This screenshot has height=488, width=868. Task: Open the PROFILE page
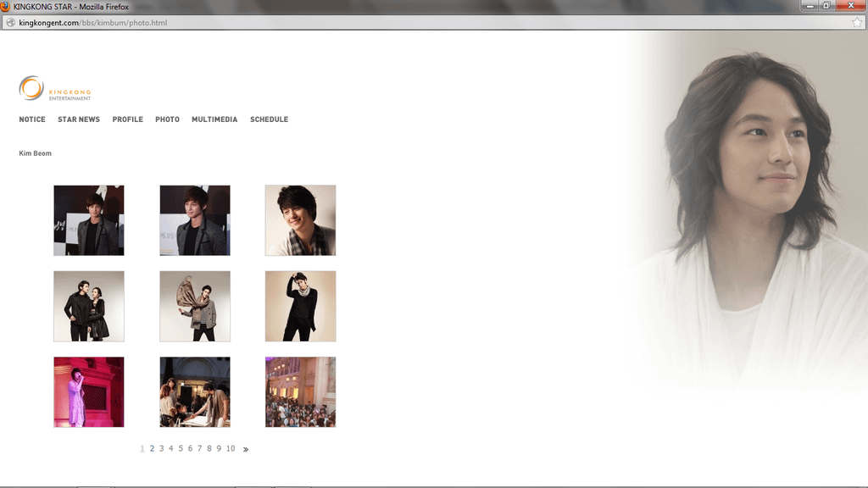[x=127, y=119]
